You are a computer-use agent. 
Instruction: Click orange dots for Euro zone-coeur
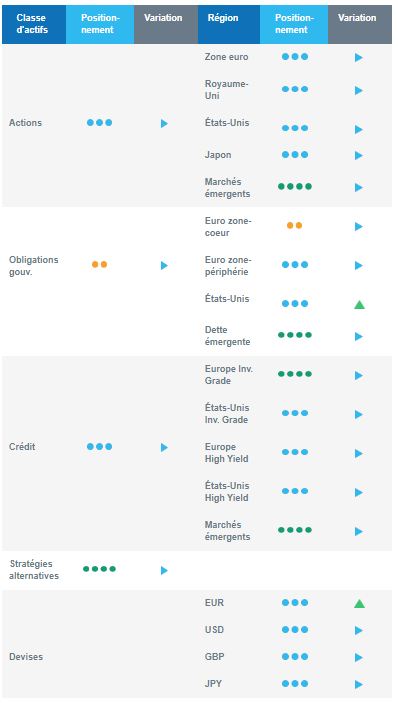coord(294,226)
